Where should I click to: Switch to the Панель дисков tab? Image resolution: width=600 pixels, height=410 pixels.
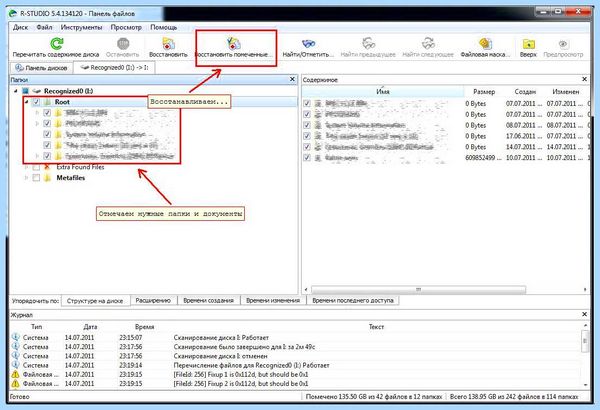point(41,68)
